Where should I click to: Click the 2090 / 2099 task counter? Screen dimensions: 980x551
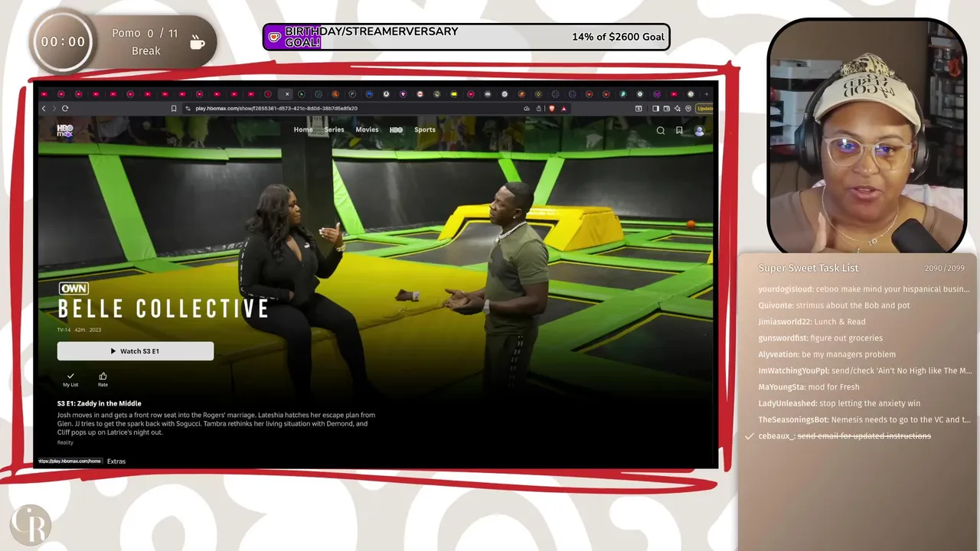tap(944, 269)
